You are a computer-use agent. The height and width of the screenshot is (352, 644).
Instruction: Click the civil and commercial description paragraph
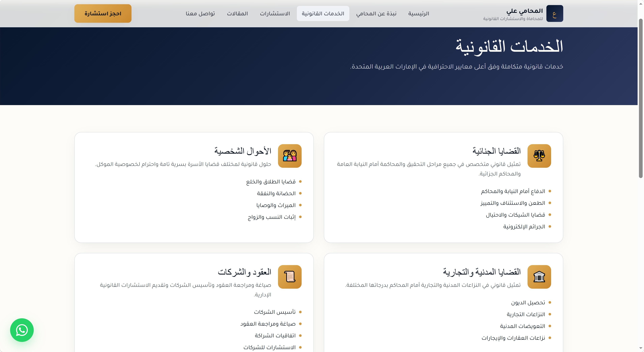(433, 285)
